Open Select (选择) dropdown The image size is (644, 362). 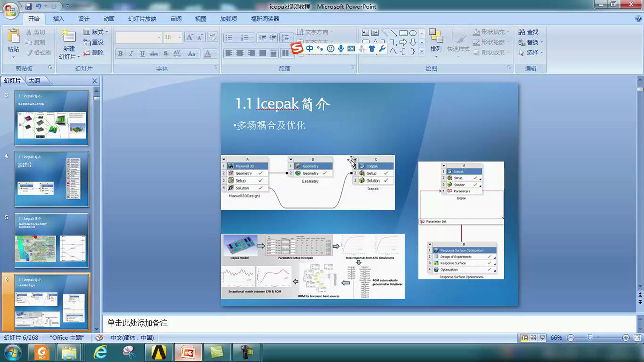pyautogui.click(x=531, y=52)
